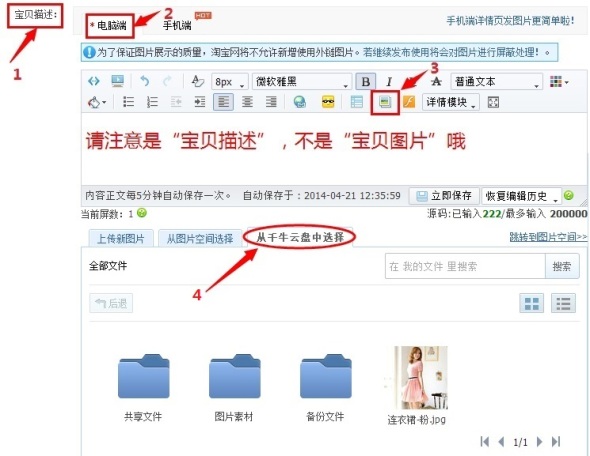Screen dimensions: 590x456
Task: Click the insert table icon
Action: point(356,102)
